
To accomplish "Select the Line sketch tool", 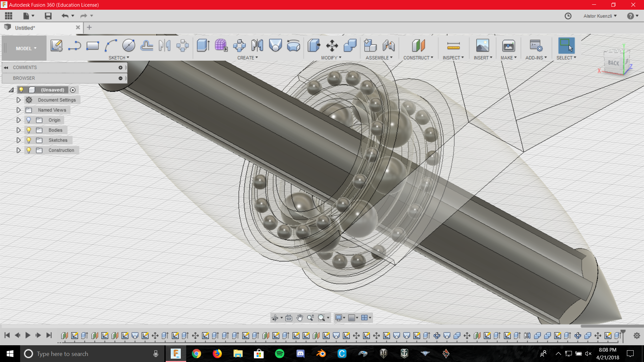I will pyautogui.click(x=74, y=46).
